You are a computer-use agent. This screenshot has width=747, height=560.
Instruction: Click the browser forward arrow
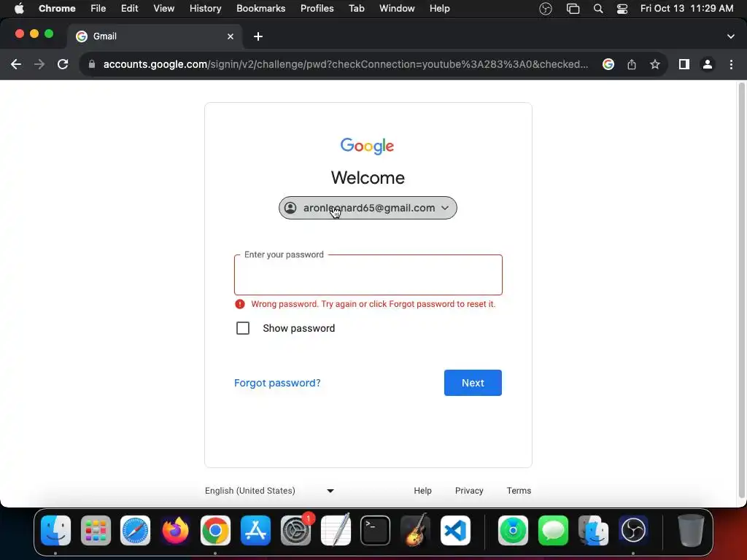(x=39, y=64)
